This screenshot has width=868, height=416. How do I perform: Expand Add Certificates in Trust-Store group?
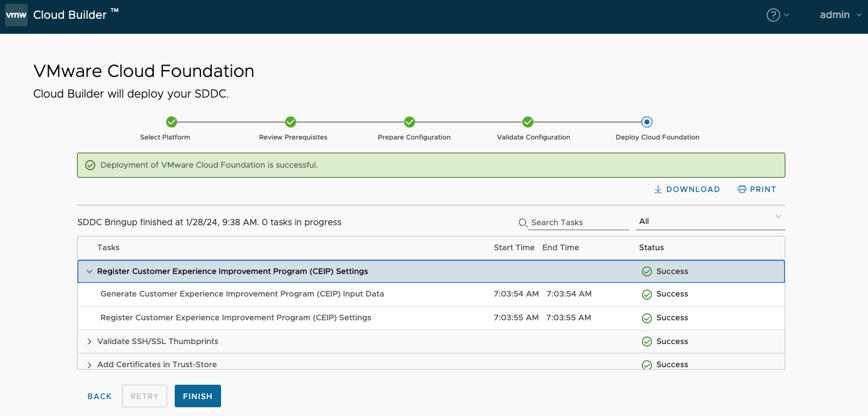90,365
